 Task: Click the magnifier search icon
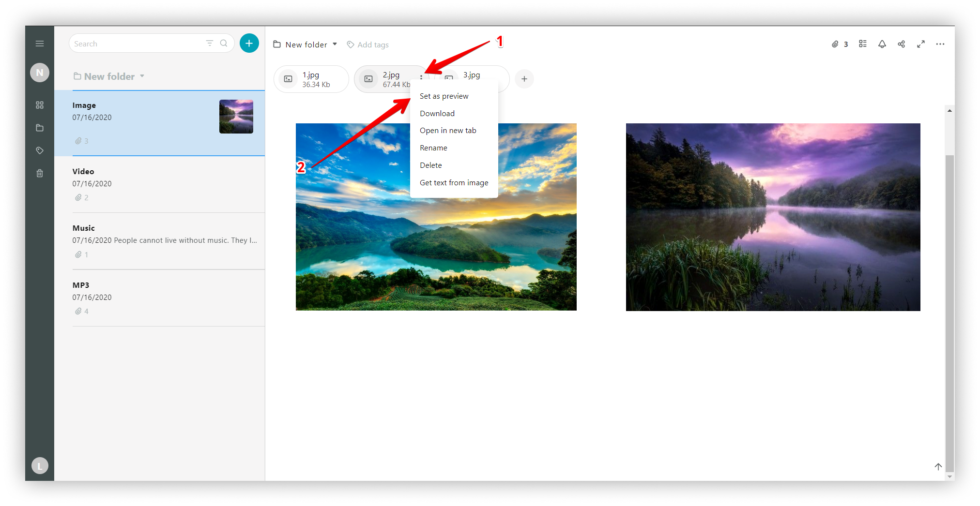point(224,43)
